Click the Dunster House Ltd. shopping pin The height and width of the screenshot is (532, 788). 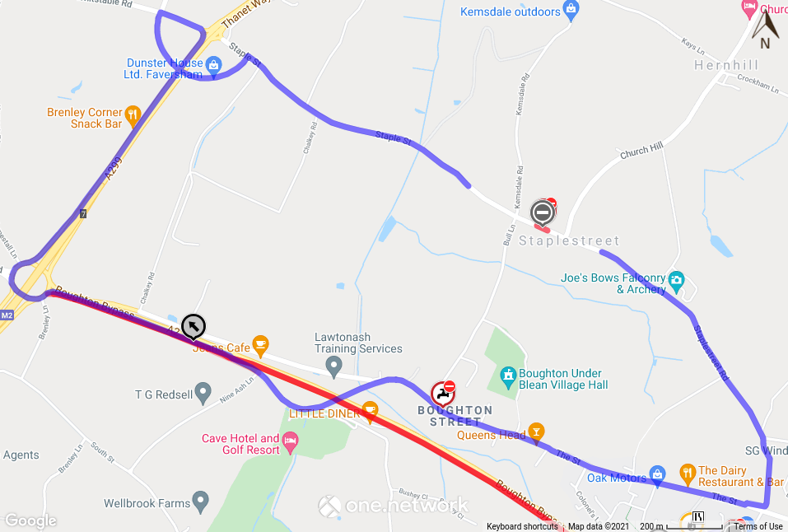(213, 68)
